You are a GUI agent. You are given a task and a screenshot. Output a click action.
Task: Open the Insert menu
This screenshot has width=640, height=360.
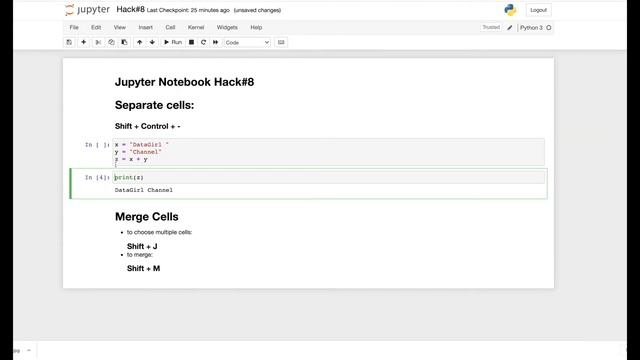coord(145,27)
